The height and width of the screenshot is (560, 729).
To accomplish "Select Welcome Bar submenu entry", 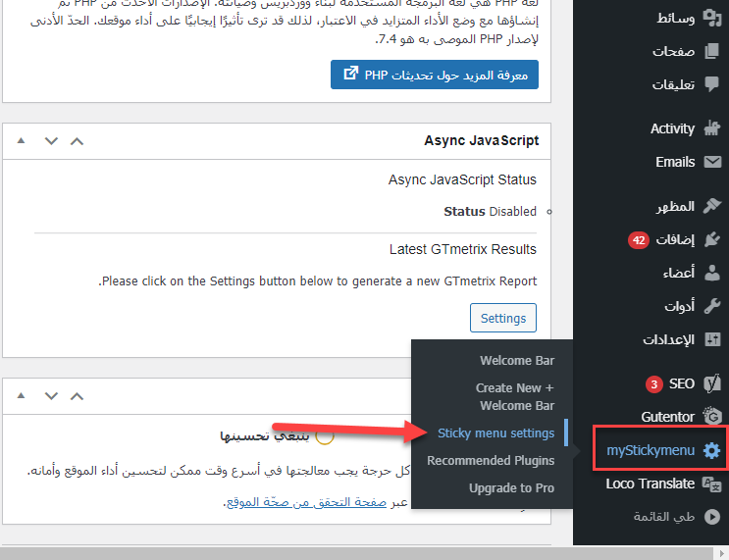I will tap(517, 361).
